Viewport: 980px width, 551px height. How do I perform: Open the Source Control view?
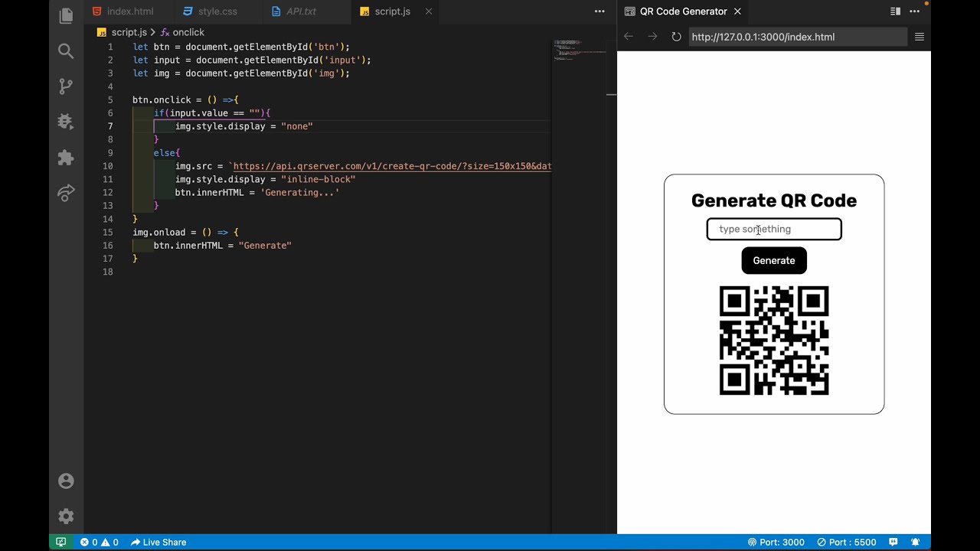pos(66,86)
